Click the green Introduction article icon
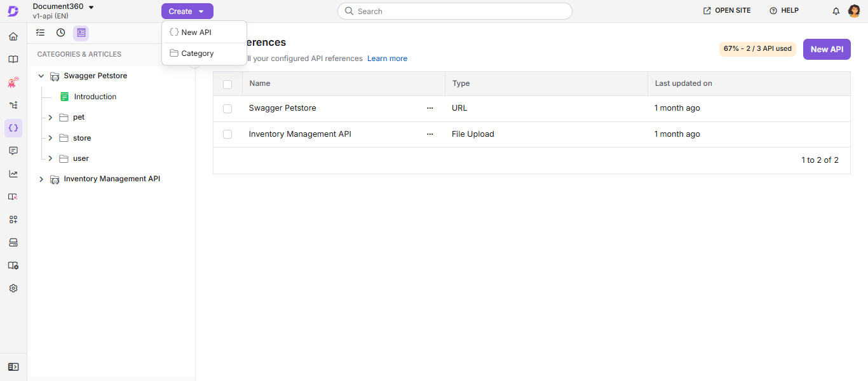This screenshot has height=381, width=868. [x=64, y=97]
